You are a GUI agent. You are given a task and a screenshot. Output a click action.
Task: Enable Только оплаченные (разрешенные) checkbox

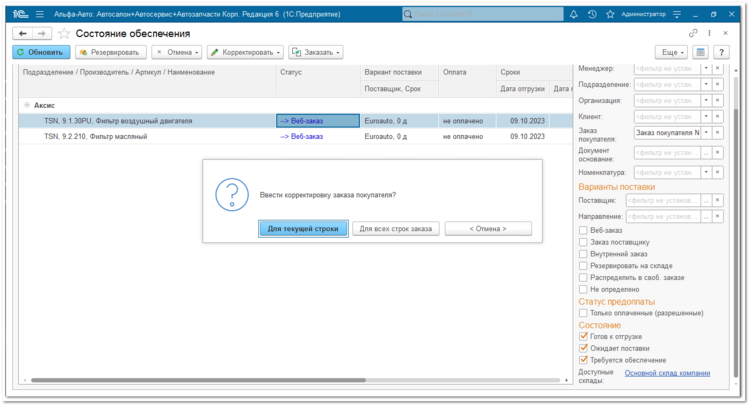(583, 313)
